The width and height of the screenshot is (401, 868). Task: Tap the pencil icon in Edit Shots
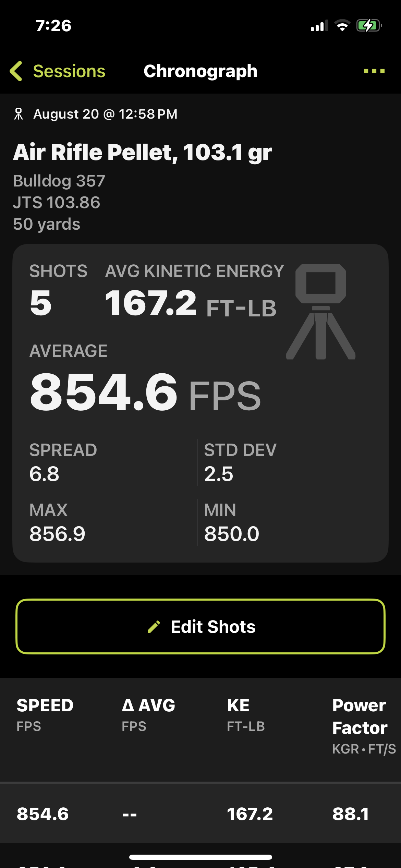[154, 627]
